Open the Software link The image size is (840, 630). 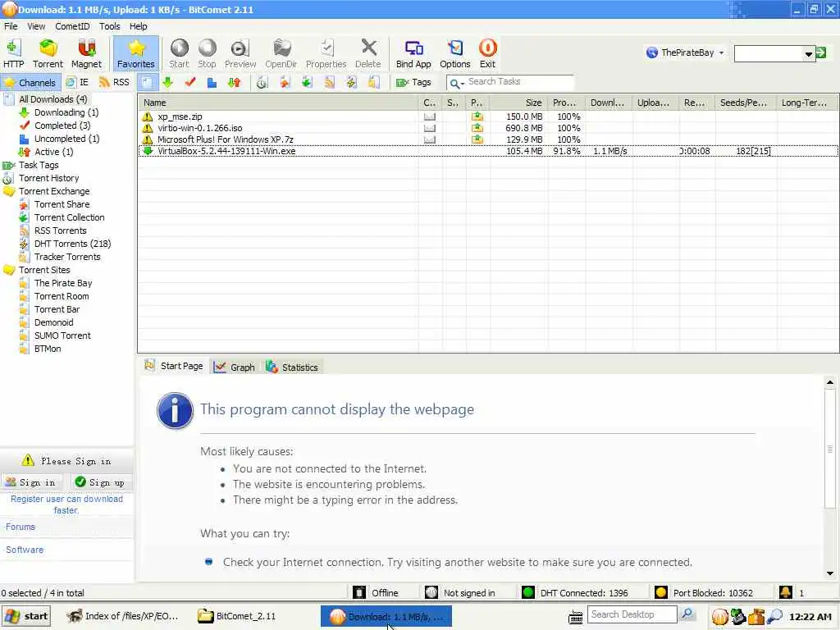pos(24,550)
